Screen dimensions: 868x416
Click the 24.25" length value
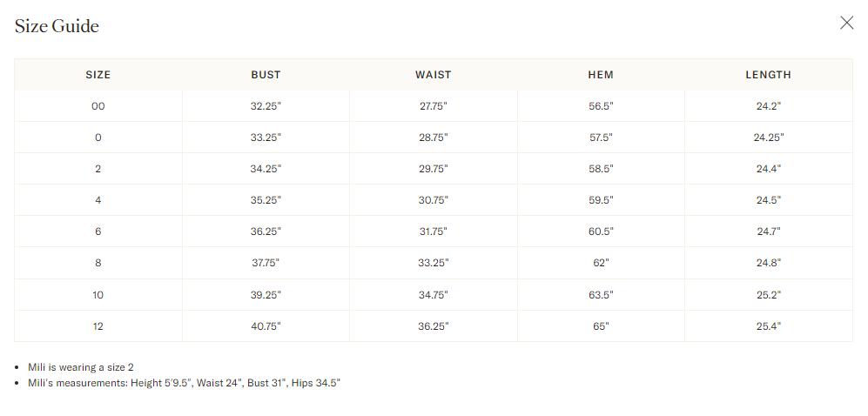click(769, 138)
